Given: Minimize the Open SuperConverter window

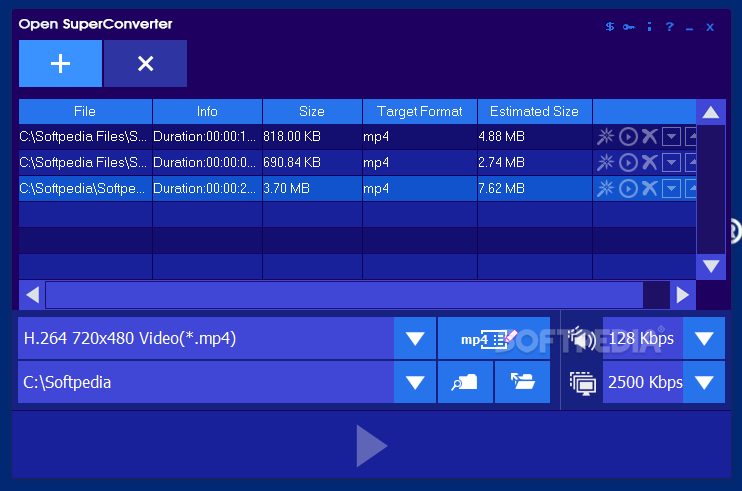Looking at the screenshot, I should 689,28.
